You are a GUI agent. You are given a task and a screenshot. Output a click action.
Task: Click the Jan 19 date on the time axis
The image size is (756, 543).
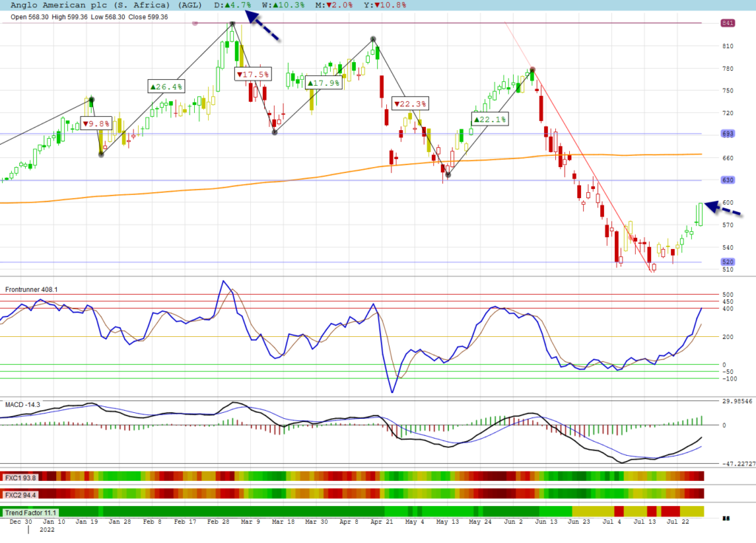click(x=87, y=522)
